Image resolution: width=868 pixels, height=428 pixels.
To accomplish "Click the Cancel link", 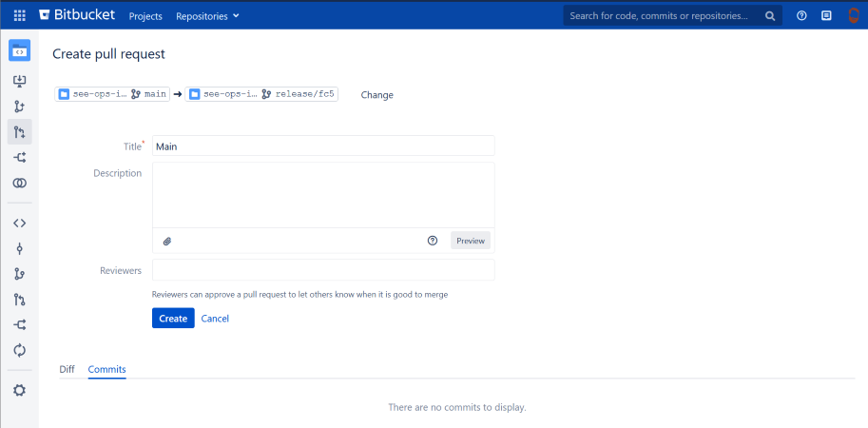I will tap(215, 319).
